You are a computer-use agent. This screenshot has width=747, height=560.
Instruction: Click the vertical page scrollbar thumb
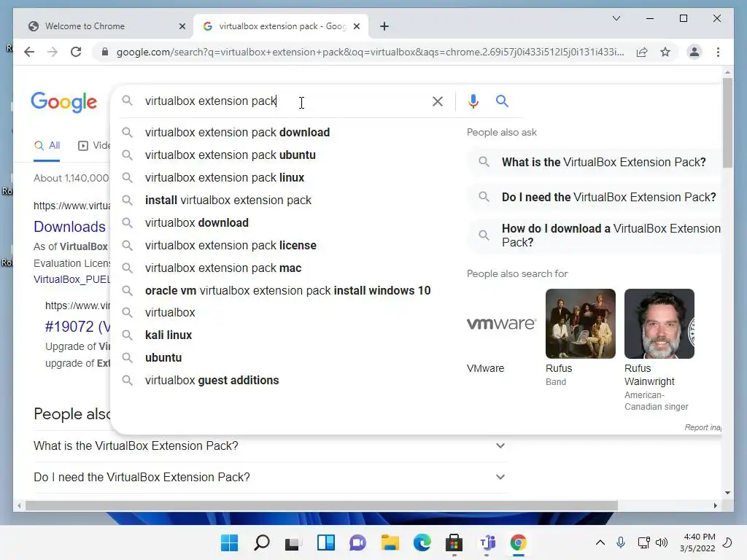tap(727, 122)
